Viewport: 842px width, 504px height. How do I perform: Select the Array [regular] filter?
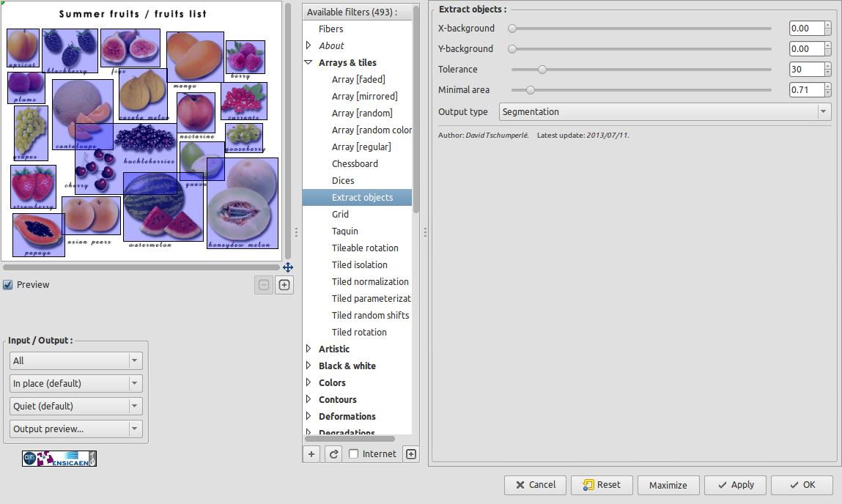357,147
